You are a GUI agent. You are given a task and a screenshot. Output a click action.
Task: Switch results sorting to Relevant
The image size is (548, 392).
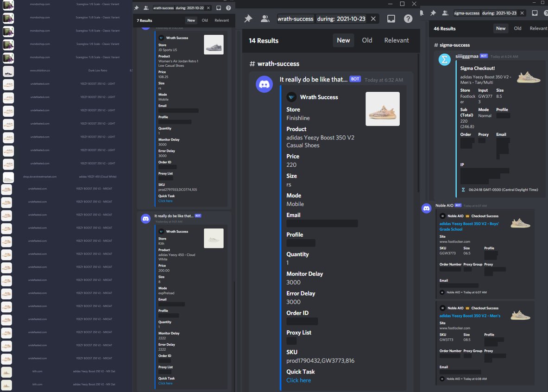pyautogui.click(x=397, y=40)
